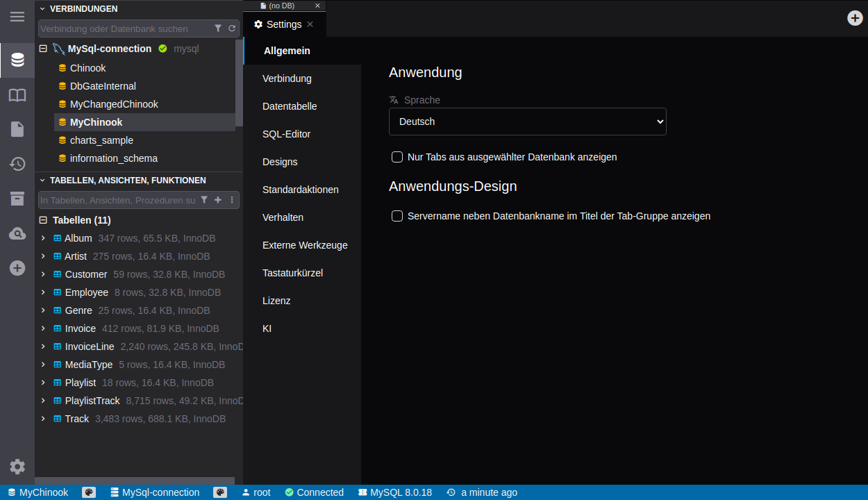Expand the Invoice table row

pos(43,328)
